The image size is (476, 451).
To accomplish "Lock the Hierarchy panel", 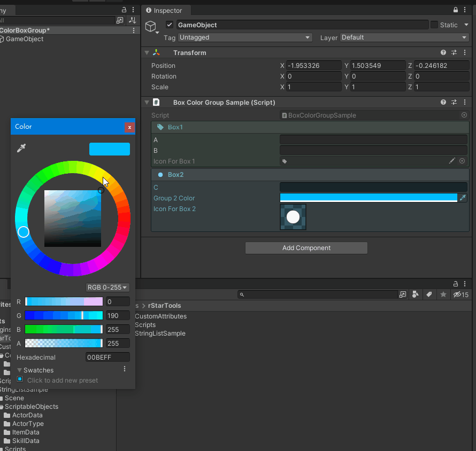I will tap(124, 10).
